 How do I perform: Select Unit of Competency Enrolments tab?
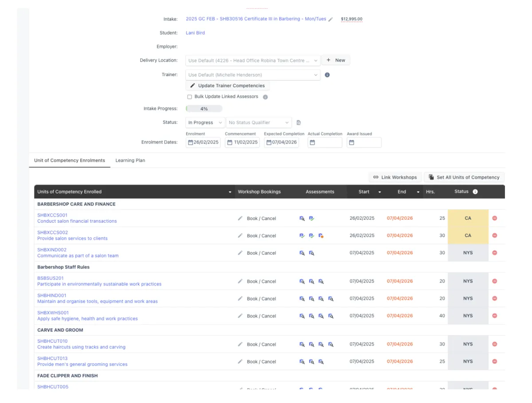point(70,160)
